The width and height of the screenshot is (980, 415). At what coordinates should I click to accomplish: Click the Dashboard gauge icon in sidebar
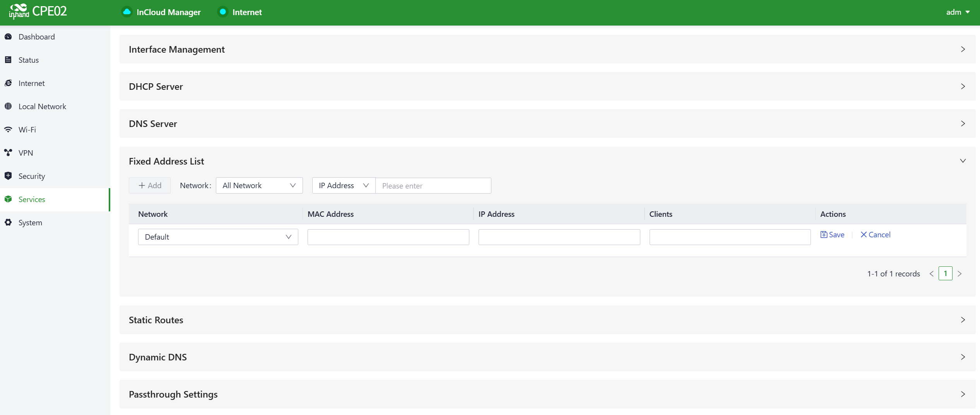tap(8, 37)
